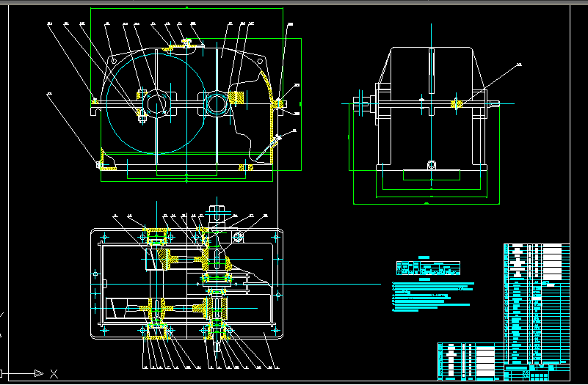Select top-left bearing cap in plan view
The width and height of the screenshot is (588, 385).
tap(156, 236)
